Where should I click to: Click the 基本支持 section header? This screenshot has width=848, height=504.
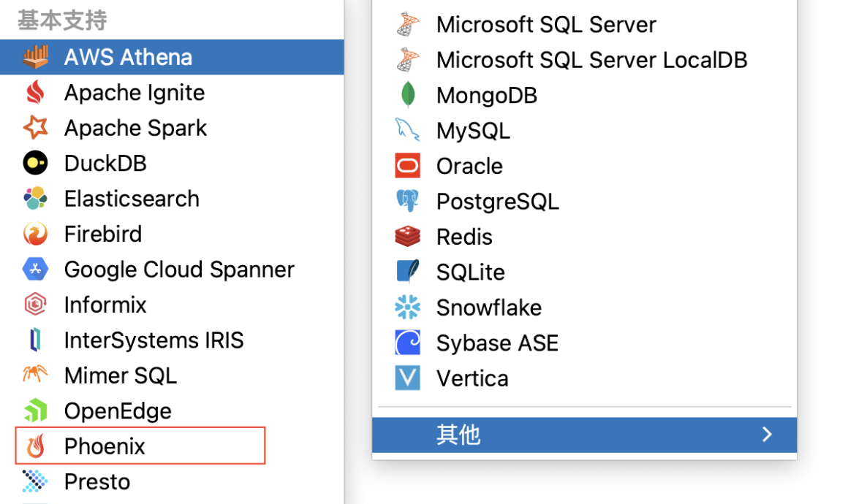[62, 20]
